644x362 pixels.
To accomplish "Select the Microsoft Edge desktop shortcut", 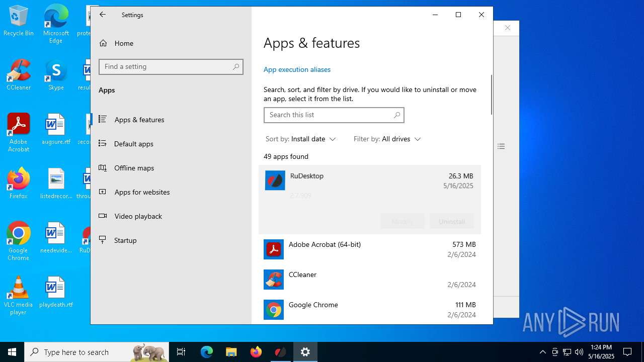I will pyautogui.click(x=56, y=24).
